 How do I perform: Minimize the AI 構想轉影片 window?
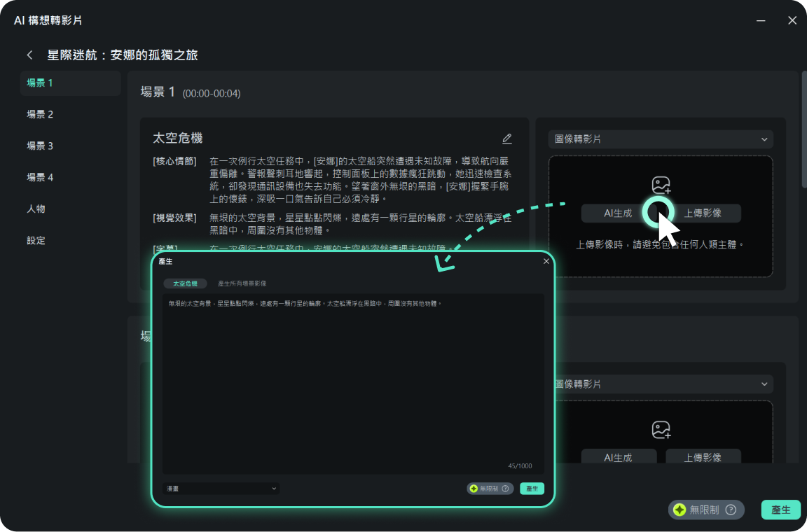(x=761, y=20)
